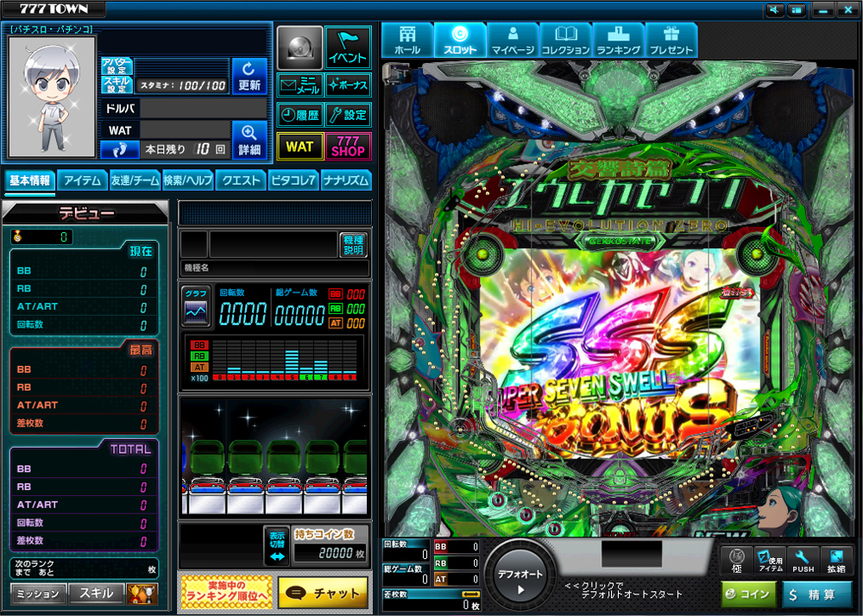863x616 pixels.
Task: Click the gold medal coin icon under デビュー
Action: (x=18, y=236)
